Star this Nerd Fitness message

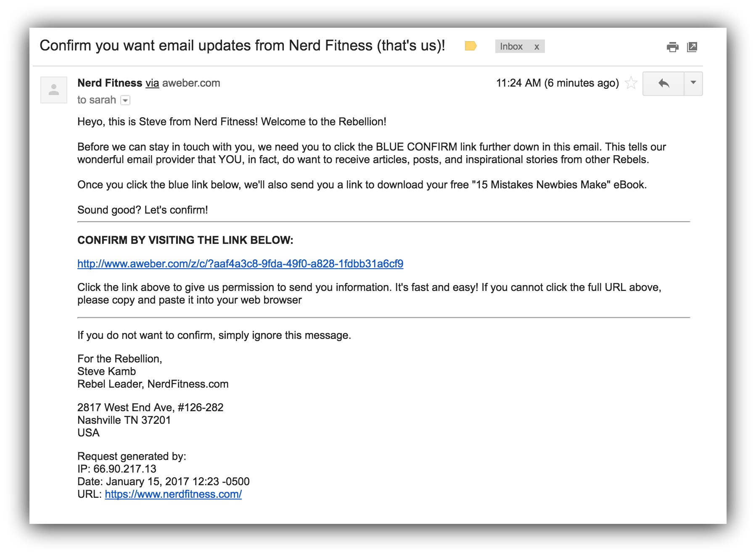tap(631, 83)
